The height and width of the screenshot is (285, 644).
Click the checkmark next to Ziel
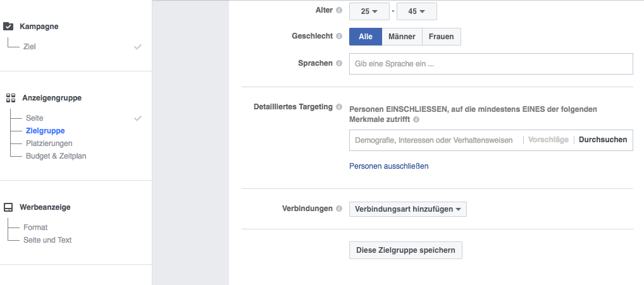138,47
